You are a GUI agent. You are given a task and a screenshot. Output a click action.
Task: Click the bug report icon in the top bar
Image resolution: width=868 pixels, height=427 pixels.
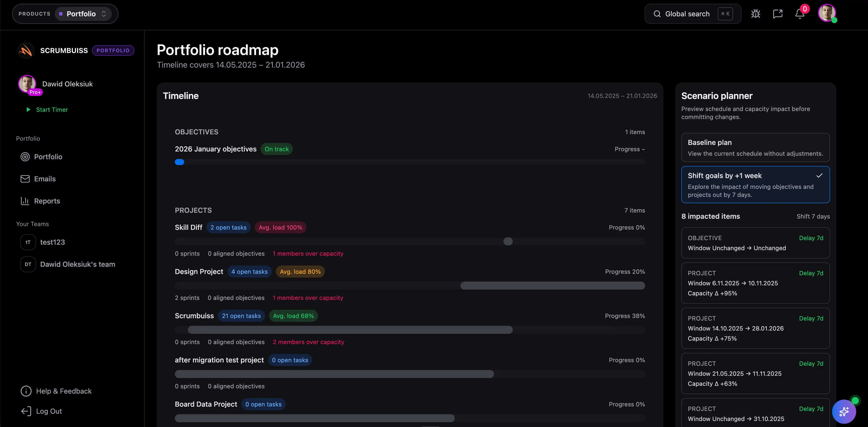click(x=756, y=14)
